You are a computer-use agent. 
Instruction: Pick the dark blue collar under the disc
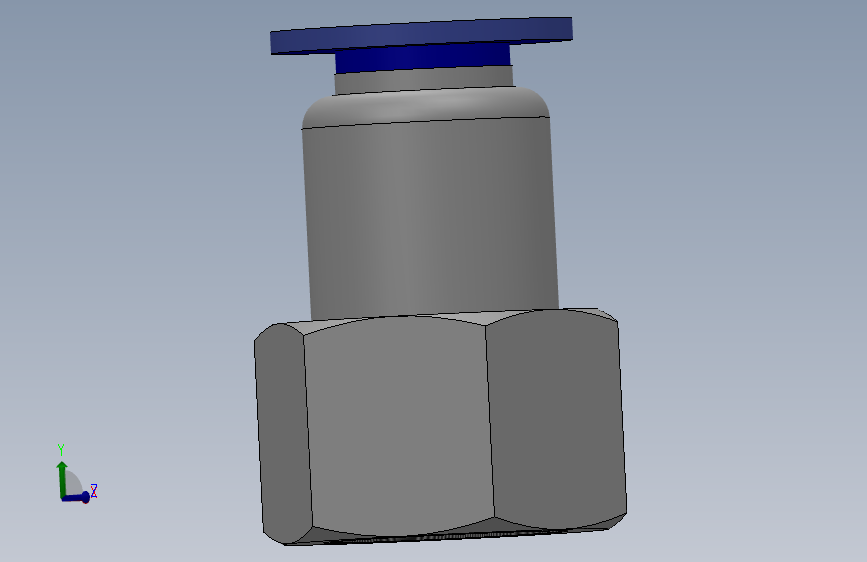coord(423,58)
